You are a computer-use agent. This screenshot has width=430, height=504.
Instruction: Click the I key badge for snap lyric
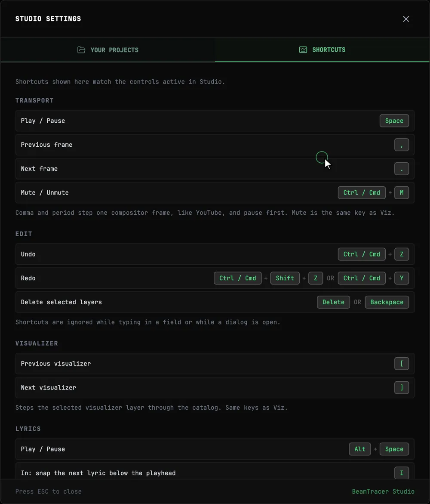coord(402,473)
